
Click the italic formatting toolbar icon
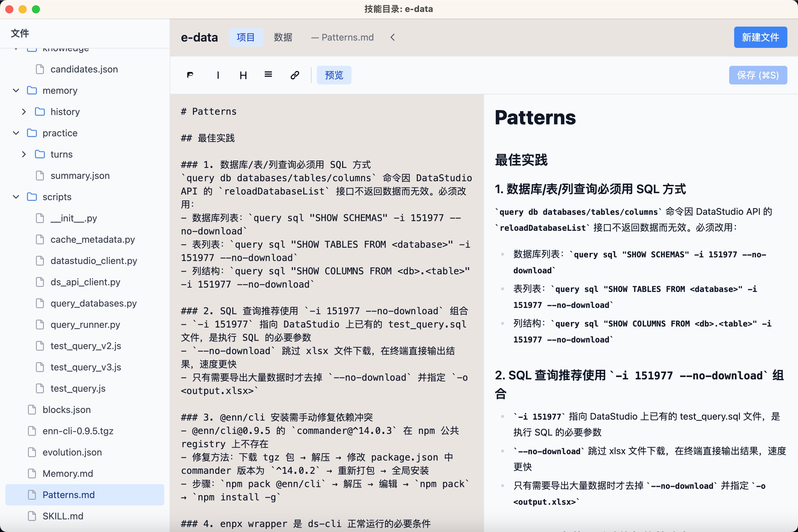[218, 75]
